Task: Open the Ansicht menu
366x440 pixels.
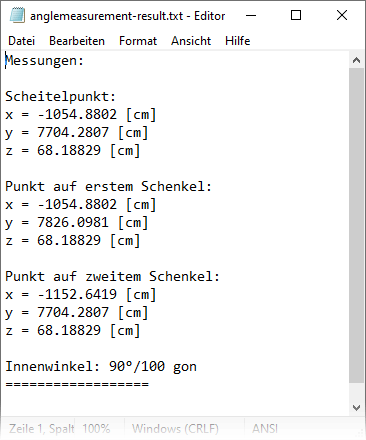Action: pos(191,41)
